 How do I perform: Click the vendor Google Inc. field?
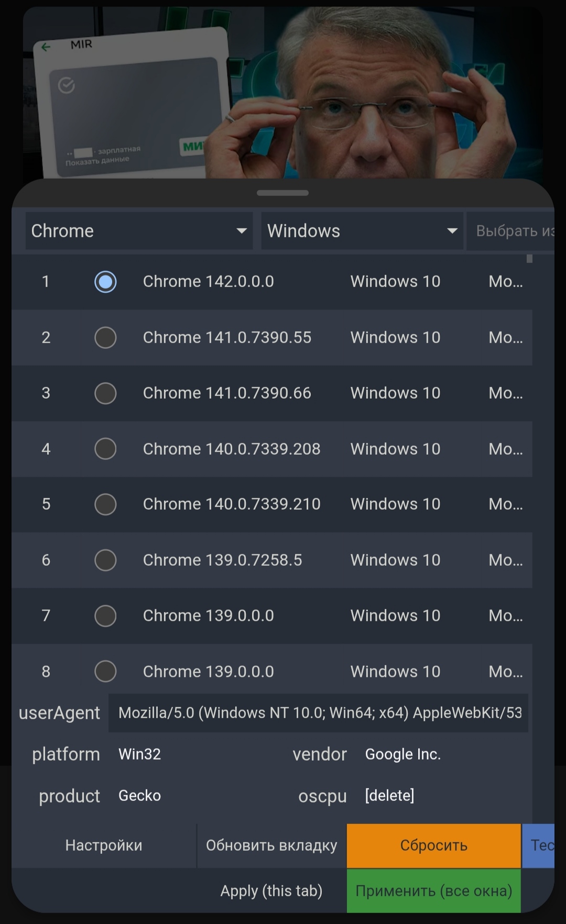pyautogui.click(x=440, y=754)
